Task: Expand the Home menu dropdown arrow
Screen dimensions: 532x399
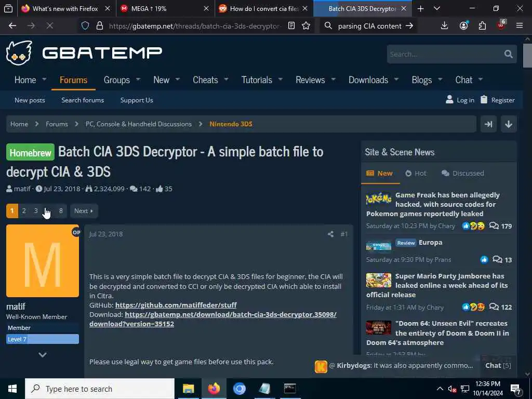Action: click(44, 79)
